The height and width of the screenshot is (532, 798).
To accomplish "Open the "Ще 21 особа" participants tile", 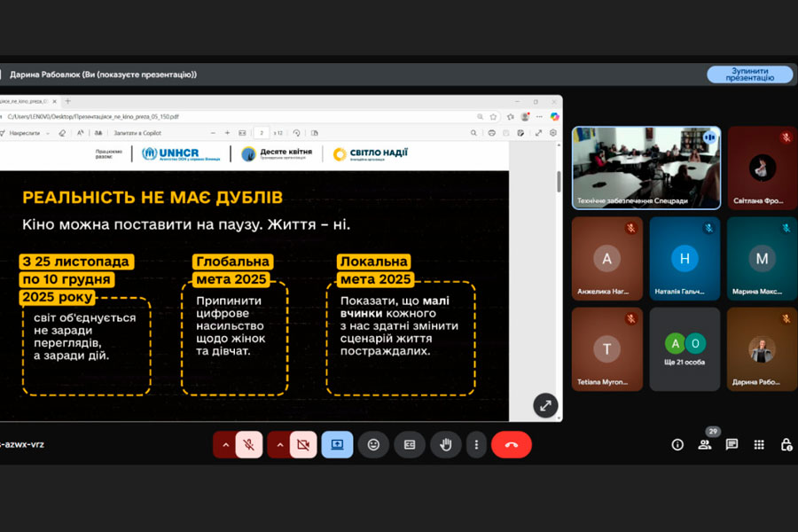I will point(685,349).
